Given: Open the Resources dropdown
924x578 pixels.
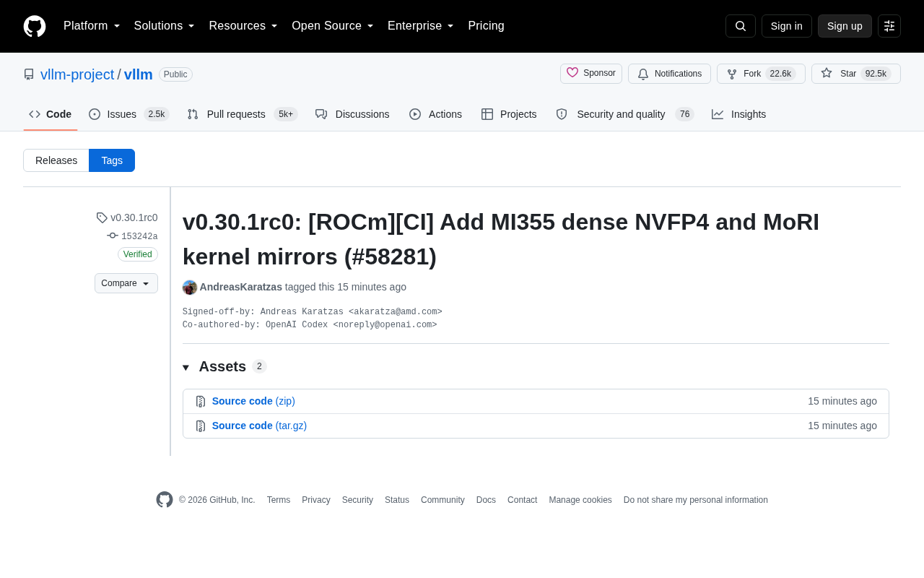Looking at the screenshot, I should [x=243, y=26].
